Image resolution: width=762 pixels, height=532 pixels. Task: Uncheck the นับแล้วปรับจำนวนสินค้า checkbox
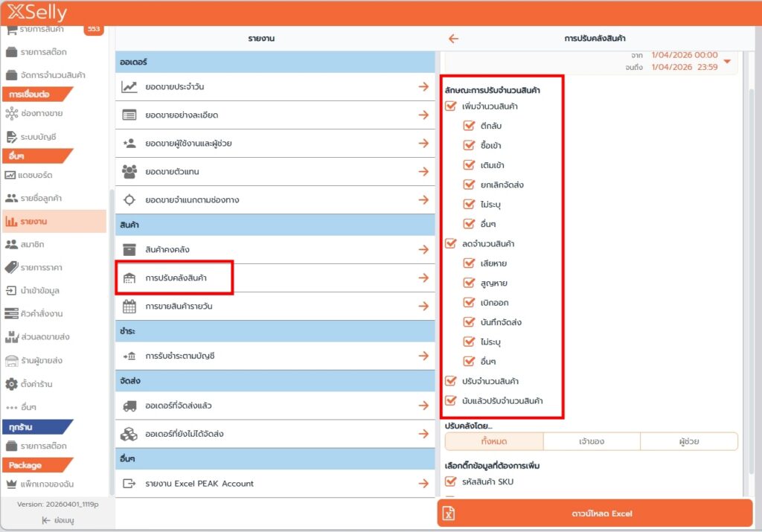click(x=450, y=401)
